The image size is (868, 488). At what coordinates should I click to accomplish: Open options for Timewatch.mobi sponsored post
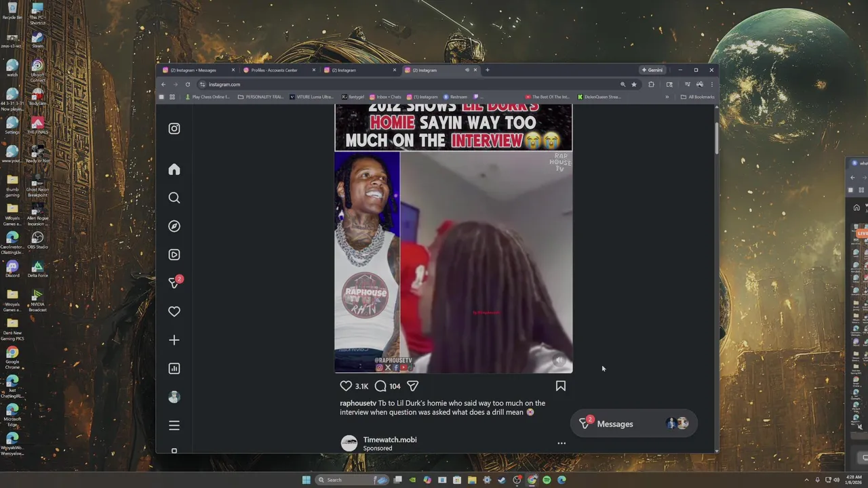561,443
